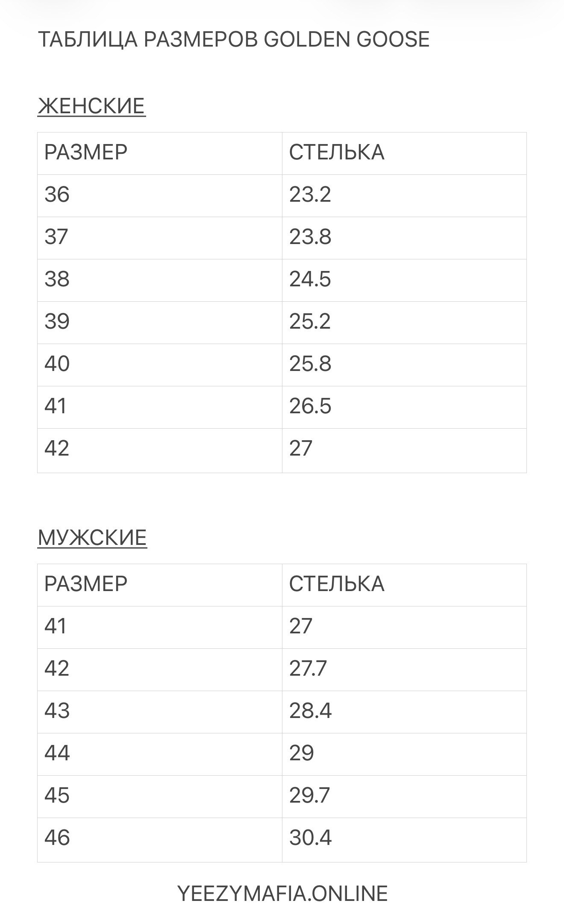Click the 27.7 insole value
The width and height of the screenshot is (564, 924).
(x=308, y=668)
